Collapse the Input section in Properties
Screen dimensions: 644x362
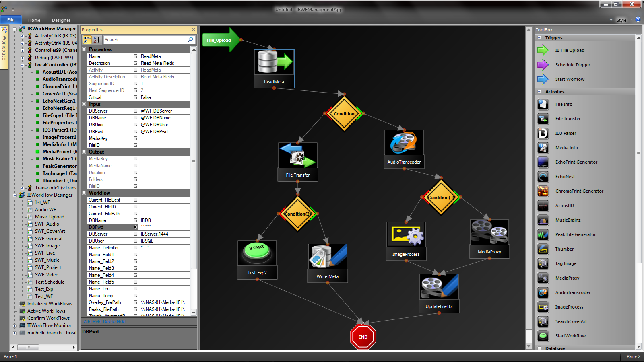[84, 104]
